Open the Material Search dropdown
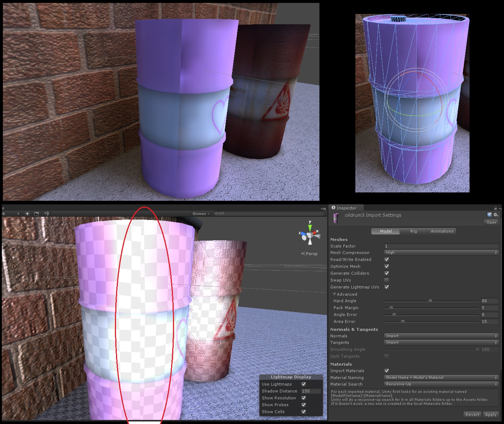Image resolution: width=504 pixels, height=424 pixels. point(441,384)
